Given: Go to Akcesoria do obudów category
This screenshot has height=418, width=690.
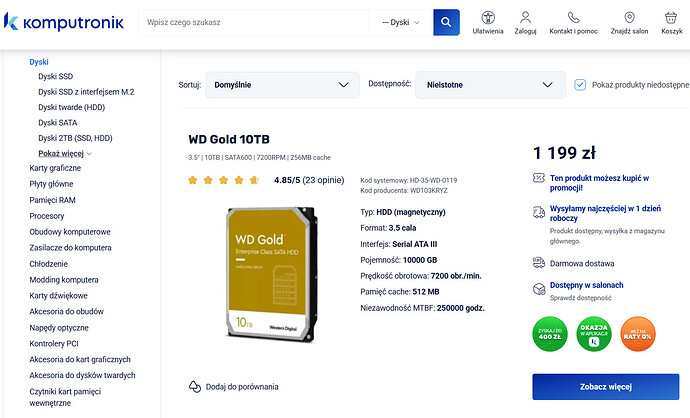Looking at the screenshot, I should [x=66, y=311].
